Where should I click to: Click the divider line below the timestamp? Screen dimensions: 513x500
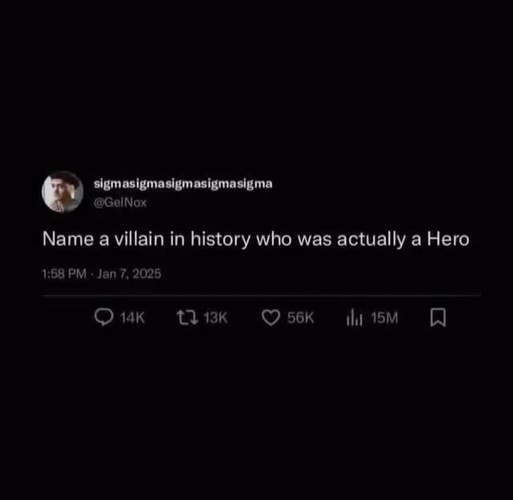point(261,295)
